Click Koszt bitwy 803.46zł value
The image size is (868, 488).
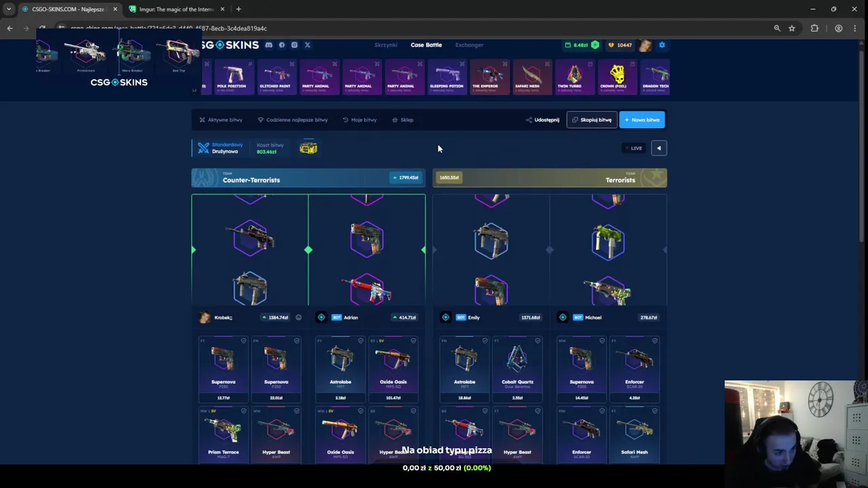coord(267,152)
